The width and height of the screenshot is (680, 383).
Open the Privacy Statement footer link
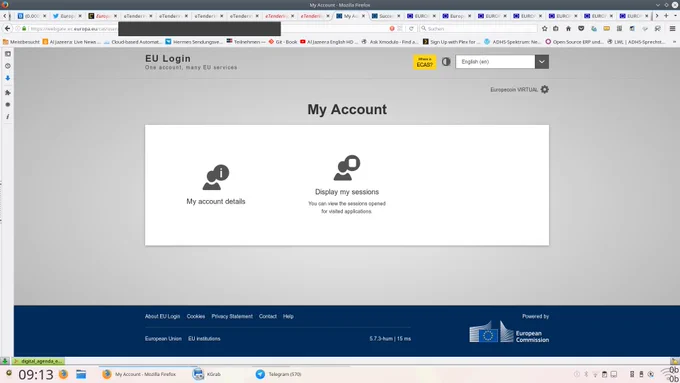pos(232,316)
